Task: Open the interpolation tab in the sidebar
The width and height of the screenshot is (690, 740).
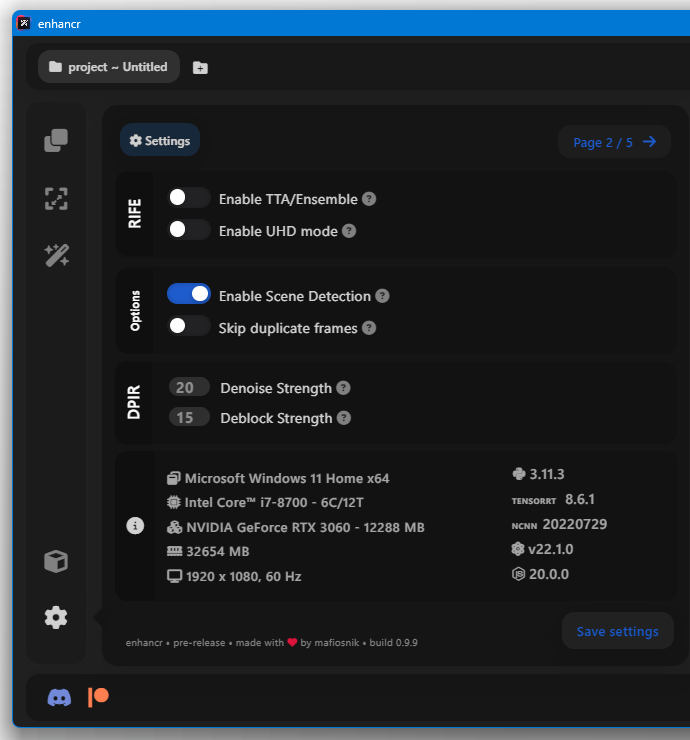Action: pos(56,141)
